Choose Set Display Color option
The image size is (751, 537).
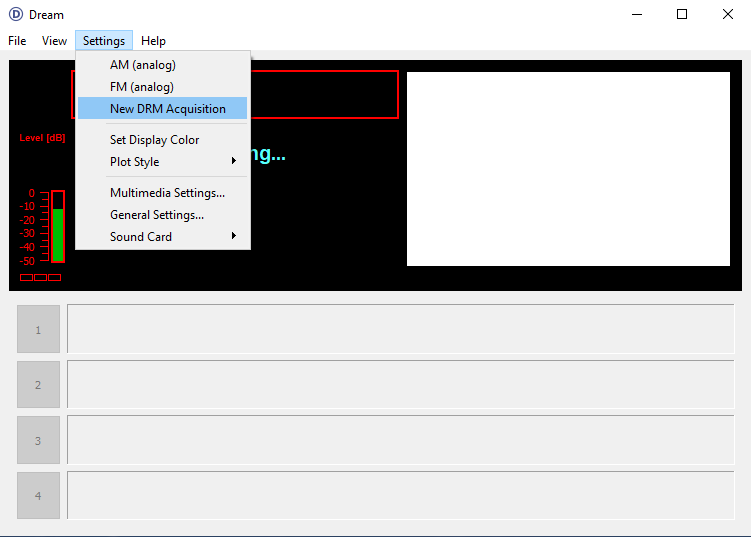coord(154,140)
